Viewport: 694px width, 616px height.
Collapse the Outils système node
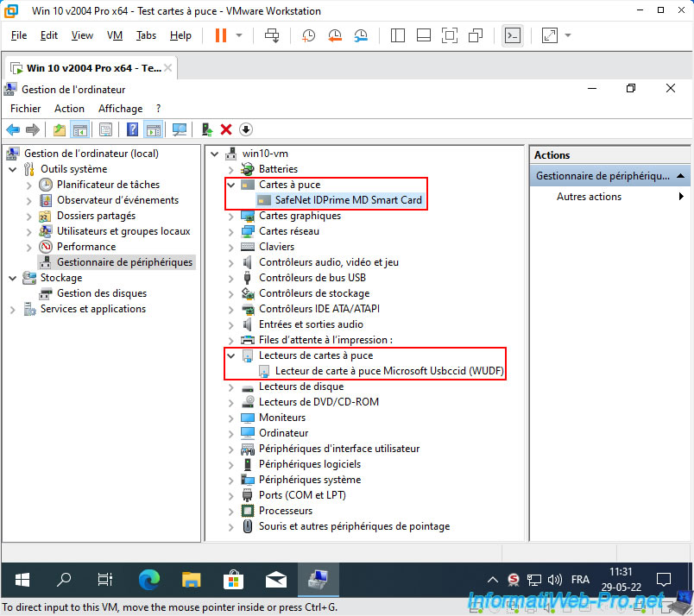click(13, 169)
